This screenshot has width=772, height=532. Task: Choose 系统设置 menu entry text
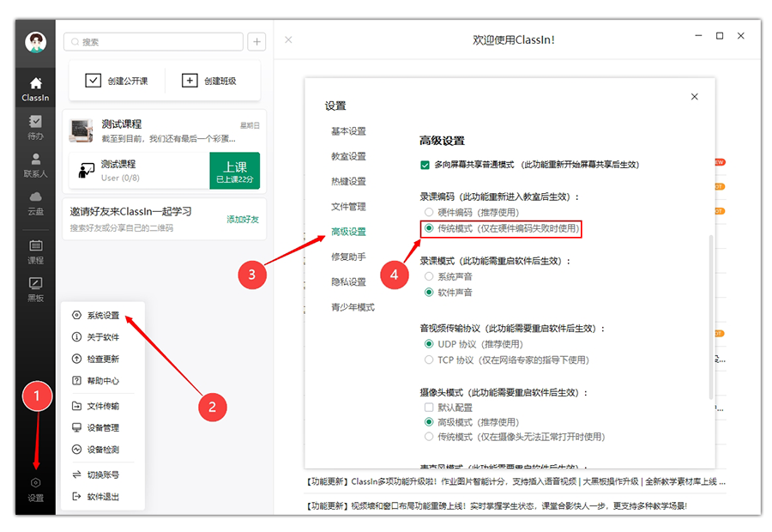click(x=104, y=315)
